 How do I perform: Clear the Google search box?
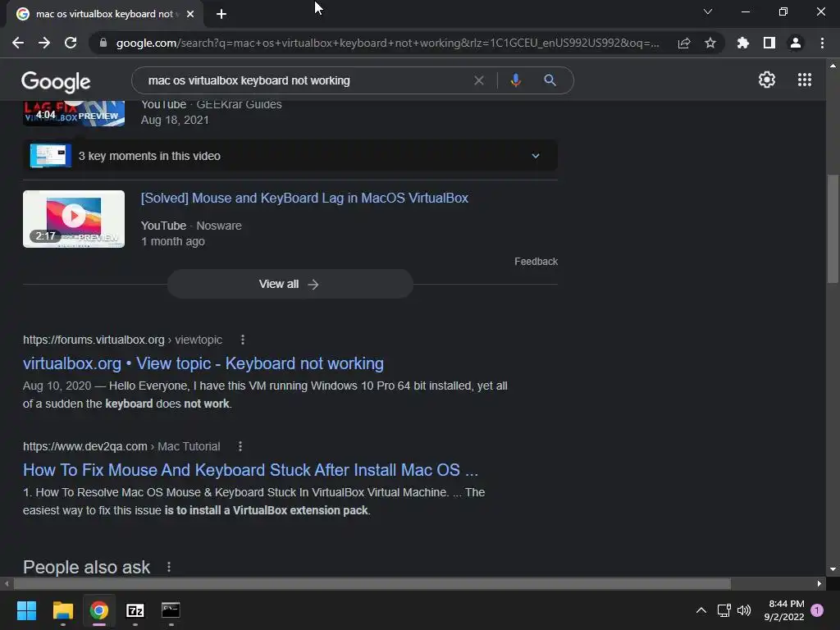coord(479,80)
